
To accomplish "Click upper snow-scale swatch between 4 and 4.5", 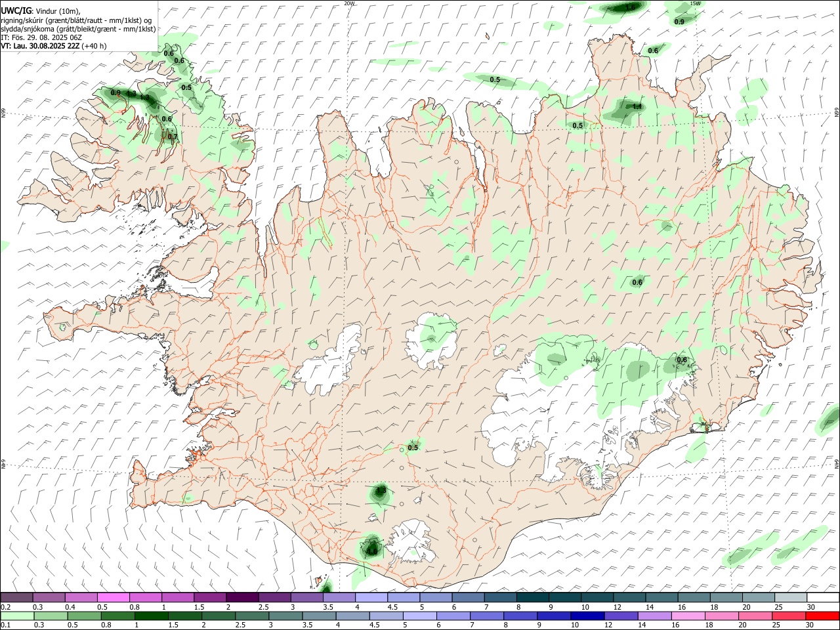I will click(371, 597).
